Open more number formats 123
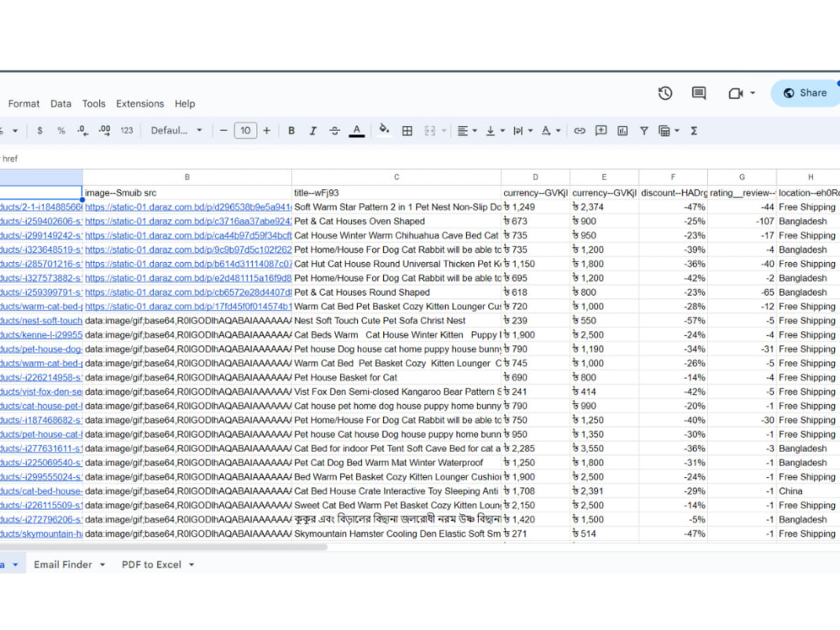This screenshot has width=840, height=630. pos(127,131)
